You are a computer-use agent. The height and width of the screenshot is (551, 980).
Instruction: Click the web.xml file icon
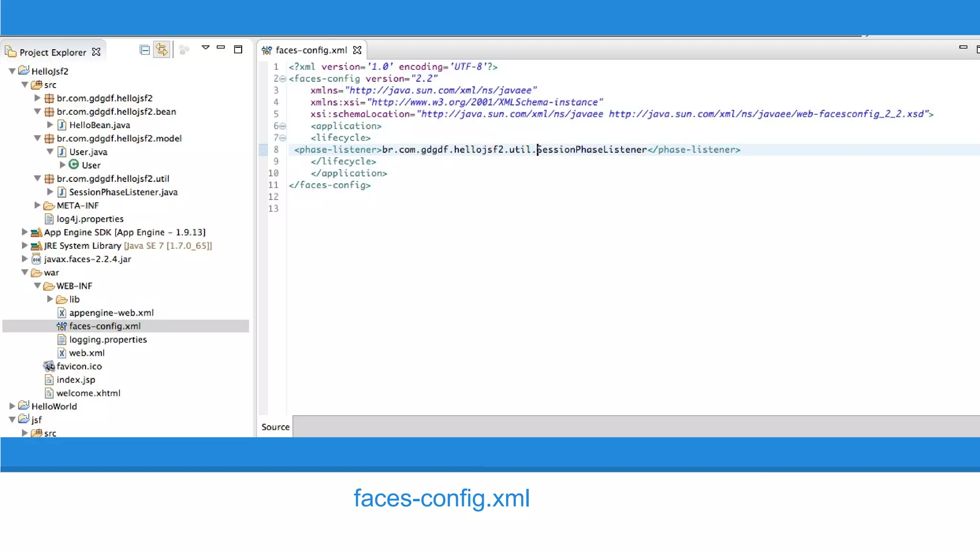pyautogui.click(x=62, y=353)
